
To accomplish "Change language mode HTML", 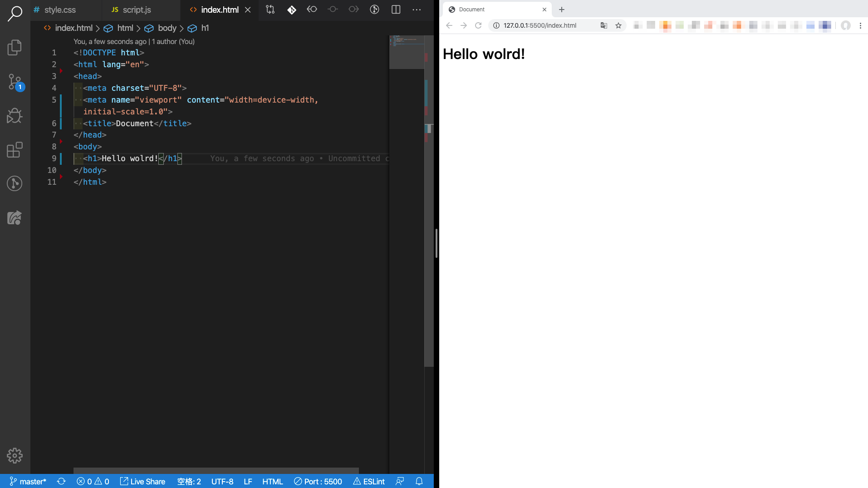I will 273,481.
